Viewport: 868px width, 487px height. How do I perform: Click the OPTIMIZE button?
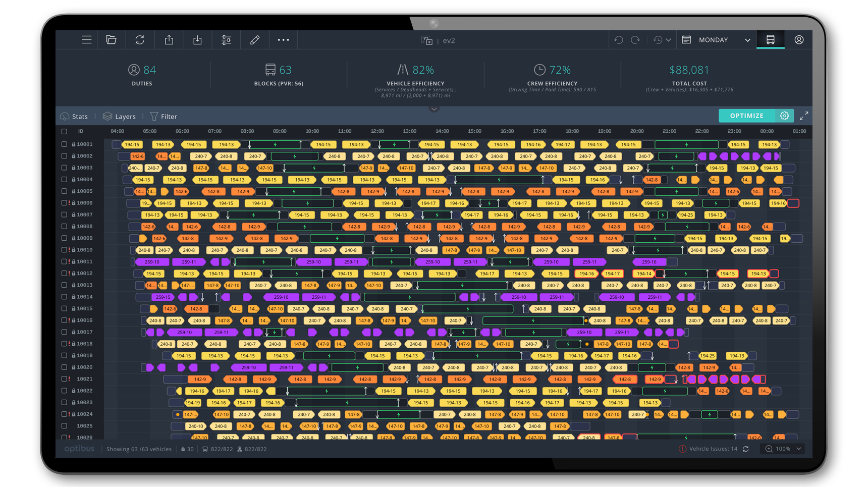click(x=746, y=116)
